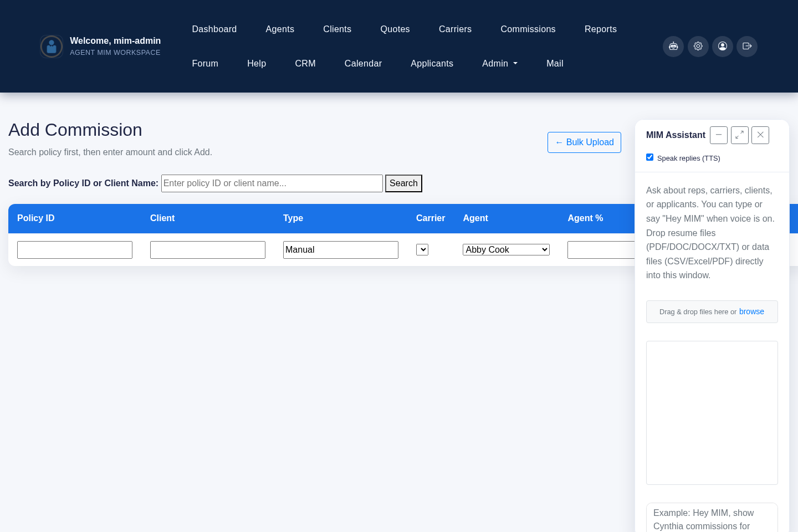Viewport: 798px width, 532px height.
Task: Open the Calendar page
Action: point(364,64)
